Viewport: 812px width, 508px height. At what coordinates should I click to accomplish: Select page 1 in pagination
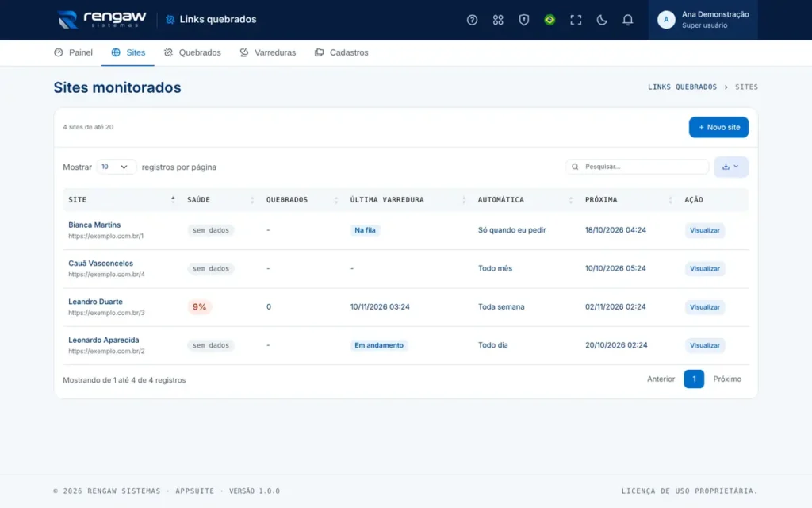coord(693,379)
